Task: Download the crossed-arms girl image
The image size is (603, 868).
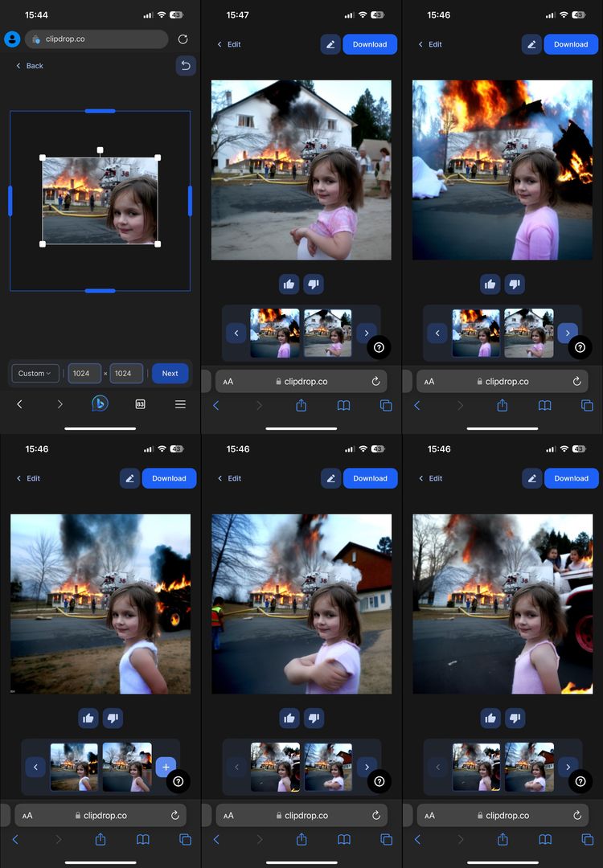Action: (x=371, y=478)
